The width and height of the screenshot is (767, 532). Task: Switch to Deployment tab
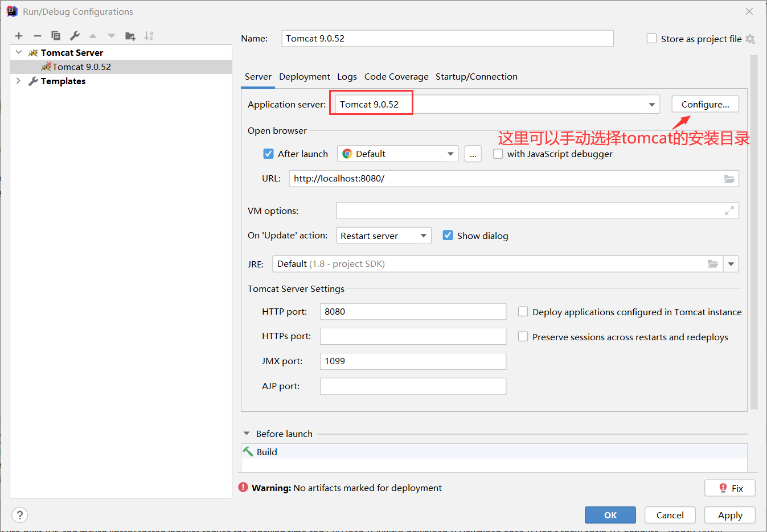[x=305, y=77]
